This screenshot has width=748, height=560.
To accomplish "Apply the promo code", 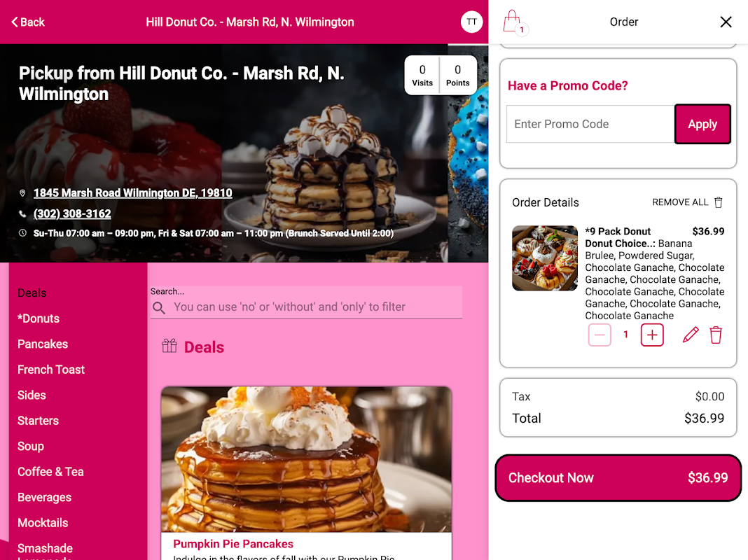I will pos(702,124).
